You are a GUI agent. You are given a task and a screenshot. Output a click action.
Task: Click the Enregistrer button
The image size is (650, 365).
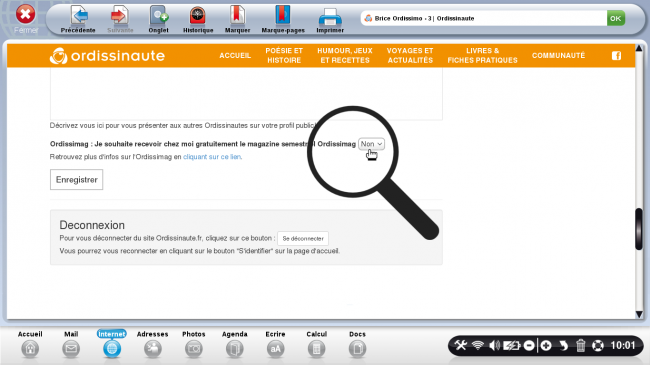click(77, 180)
